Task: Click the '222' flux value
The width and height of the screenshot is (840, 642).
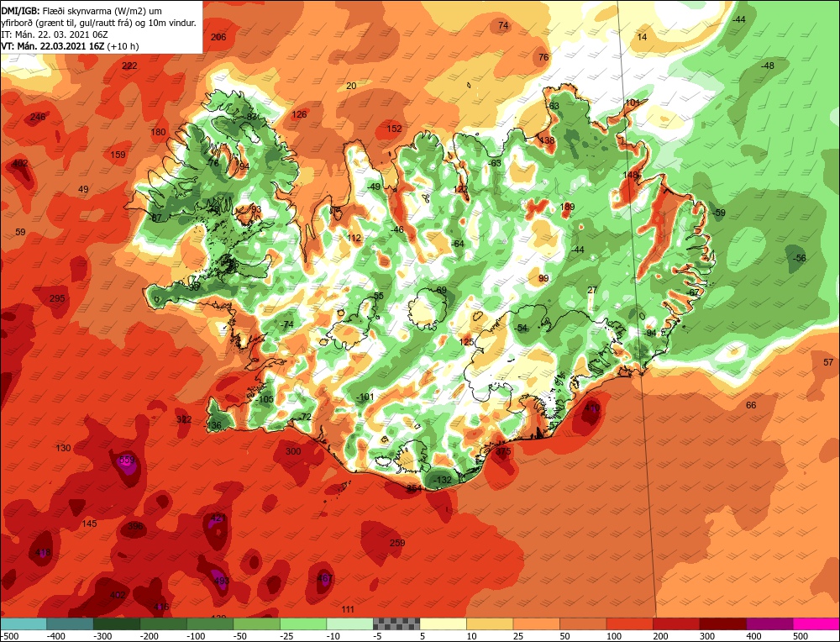Action: (129, 66)
